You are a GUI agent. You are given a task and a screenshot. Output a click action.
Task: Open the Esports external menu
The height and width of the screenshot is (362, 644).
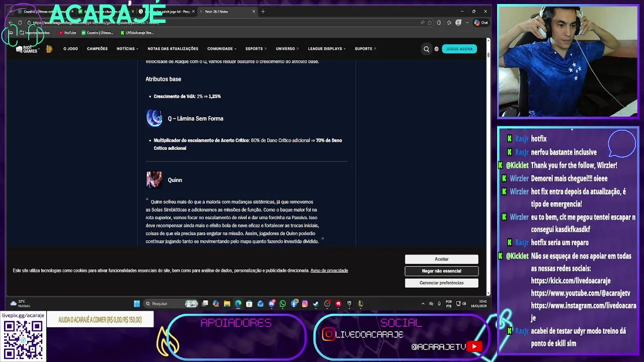click(x=256, y=49)
